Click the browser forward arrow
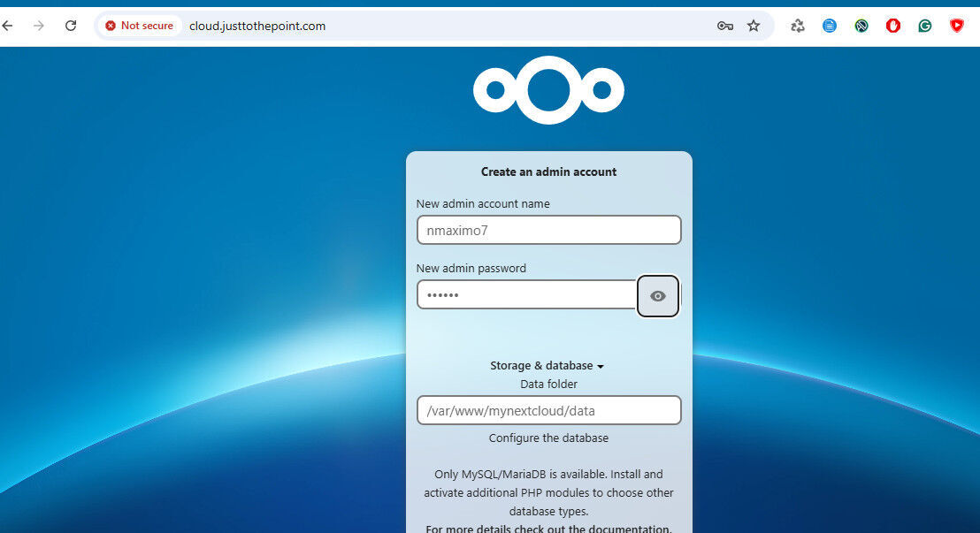Image resolution: width=980 pixels, height=533 pixels. pyautogui.click(x=39, y=26)
